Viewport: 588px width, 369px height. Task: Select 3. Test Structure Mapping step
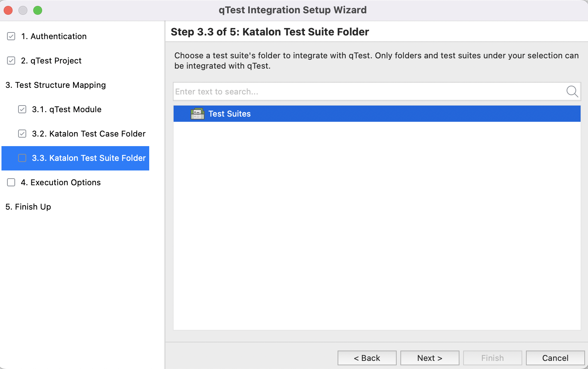point(56,85)
